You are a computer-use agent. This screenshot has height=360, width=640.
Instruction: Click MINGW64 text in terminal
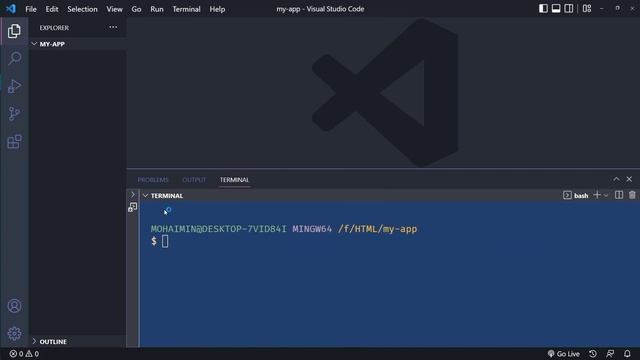pyautogui.click(x=312, y=229)
